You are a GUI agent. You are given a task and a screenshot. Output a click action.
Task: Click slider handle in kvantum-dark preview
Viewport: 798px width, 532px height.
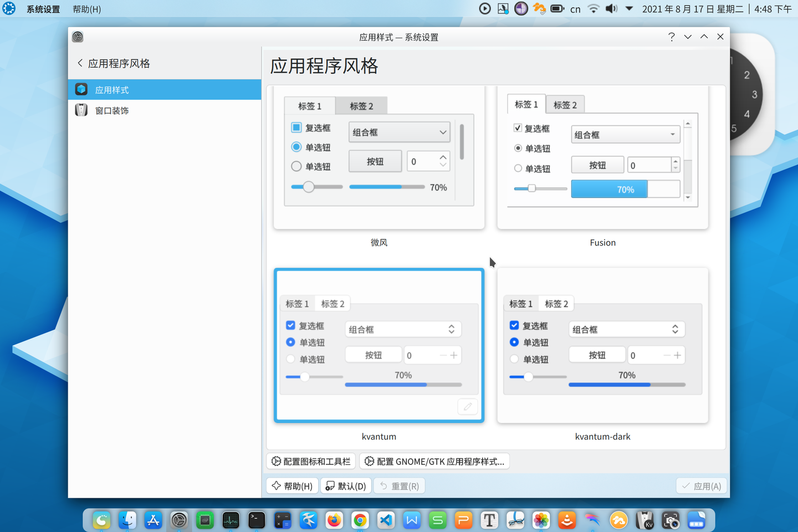point(528,377)
